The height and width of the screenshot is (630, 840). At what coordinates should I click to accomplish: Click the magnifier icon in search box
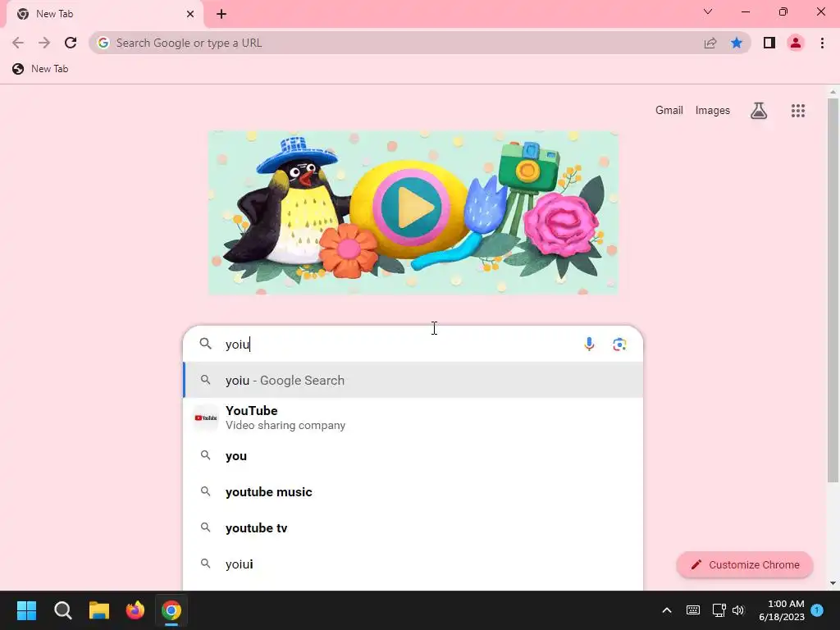click(x=206, y=344)
